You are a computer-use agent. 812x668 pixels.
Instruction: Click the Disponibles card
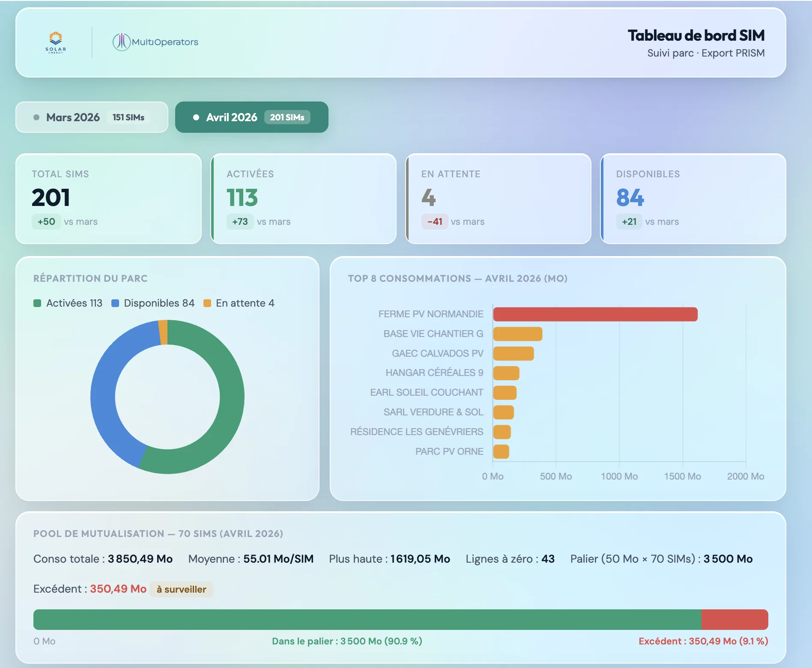pyautogui.click(x=693, y=199)
